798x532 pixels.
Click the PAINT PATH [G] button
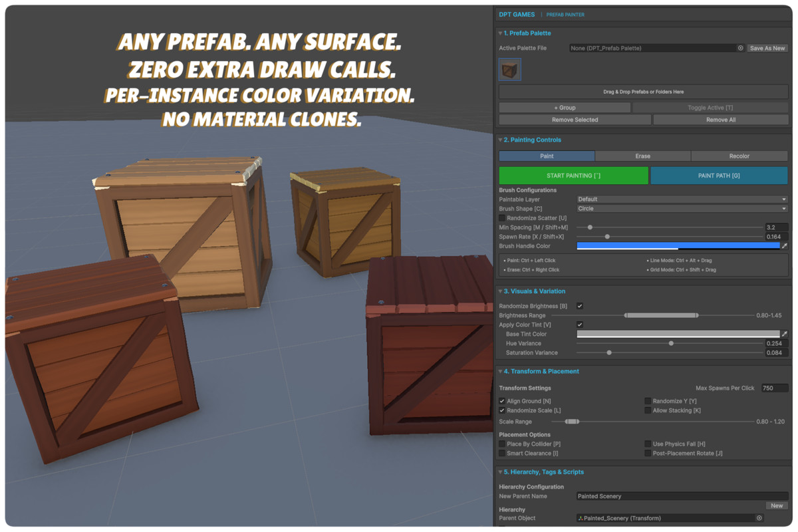coord(719,176)
